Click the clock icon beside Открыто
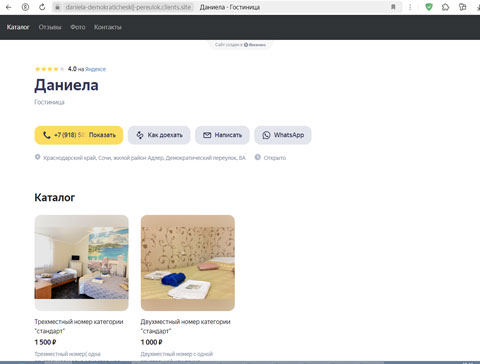Image resolution: width=480 pixels, height=364 pixels. pos(258,157)
